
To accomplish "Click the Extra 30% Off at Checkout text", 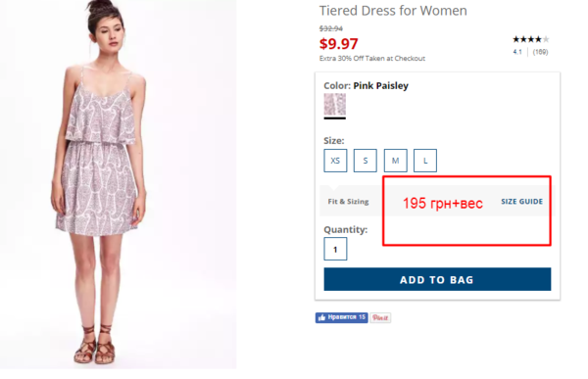I will click(372, 58).
